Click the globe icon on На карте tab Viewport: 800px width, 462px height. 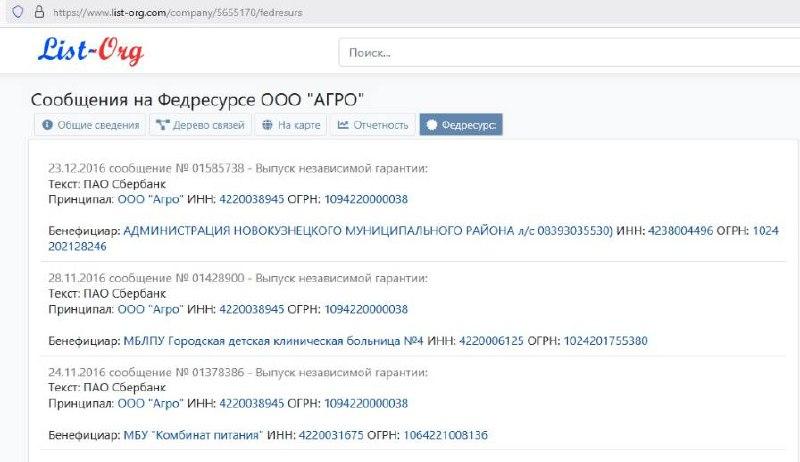(x=267, y=125)
